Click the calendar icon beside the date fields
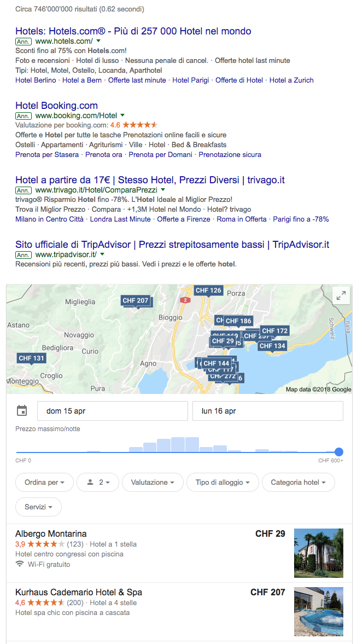 coord(22,410)
